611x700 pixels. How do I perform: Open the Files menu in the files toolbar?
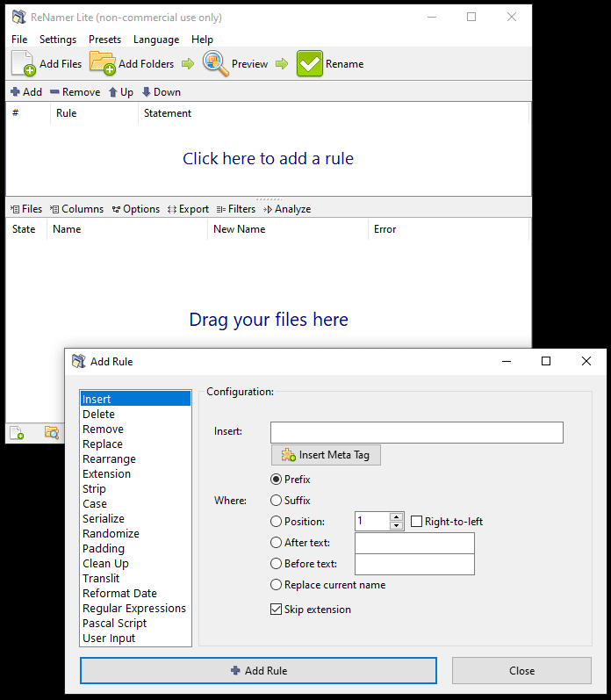click(26, 209)
